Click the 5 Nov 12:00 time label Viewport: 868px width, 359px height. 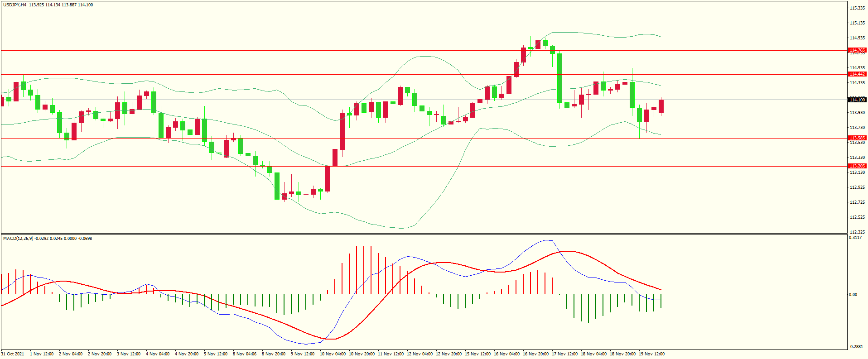[216, 354]
